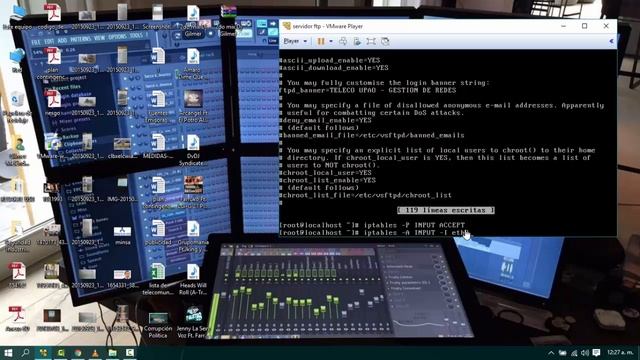640x360 pixels.
Task: Select the Grupomania Ft.King audio file
Action: [193, 236]
